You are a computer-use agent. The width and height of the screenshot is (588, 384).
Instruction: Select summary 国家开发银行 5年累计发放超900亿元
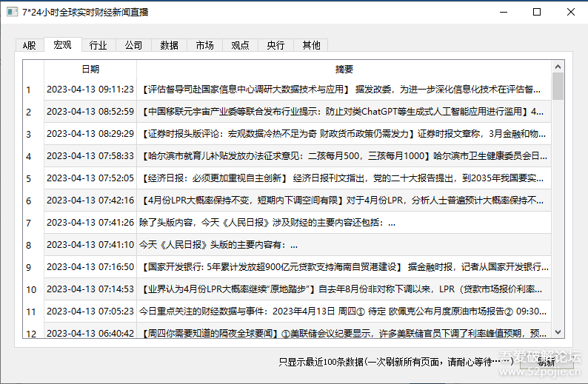(344, 267)
